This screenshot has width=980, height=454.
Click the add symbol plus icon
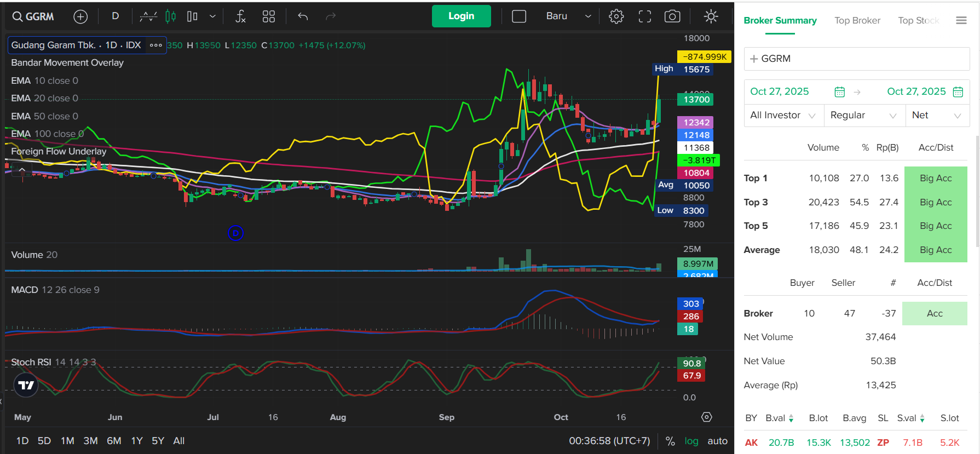click(80, 17)
